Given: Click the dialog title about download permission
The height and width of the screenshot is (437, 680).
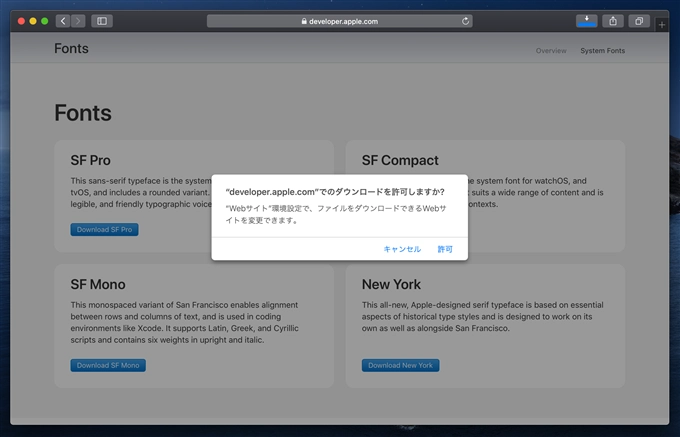Looking at the screenshot, I should click(335, 192).
